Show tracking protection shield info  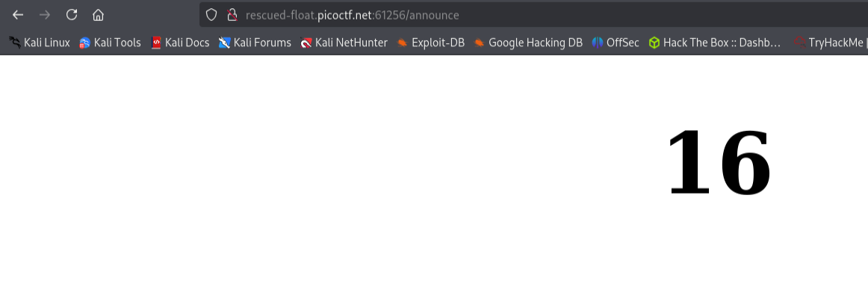coord(211,15)
